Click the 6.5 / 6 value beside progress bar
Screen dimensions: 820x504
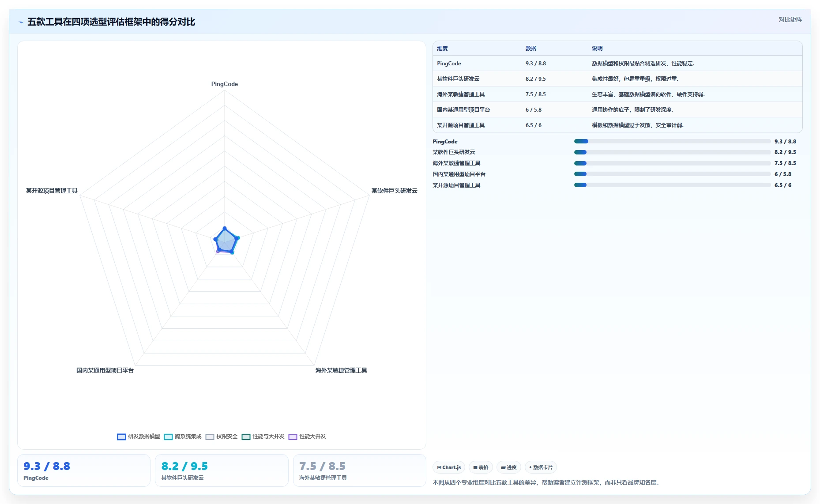tap(783, 185)
